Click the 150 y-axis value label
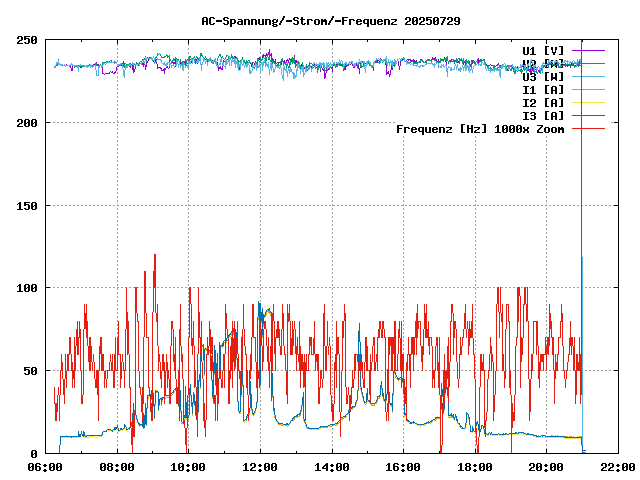640x480 pixels. click(27, 206)
